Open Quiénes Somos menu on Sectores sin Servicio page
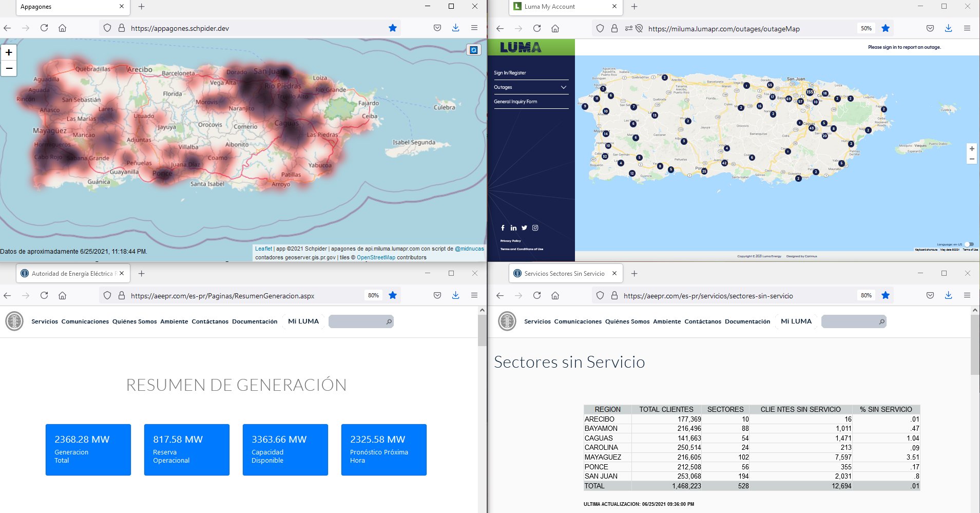The width and height of the screenshot is (980, 513). pos(627,321)
